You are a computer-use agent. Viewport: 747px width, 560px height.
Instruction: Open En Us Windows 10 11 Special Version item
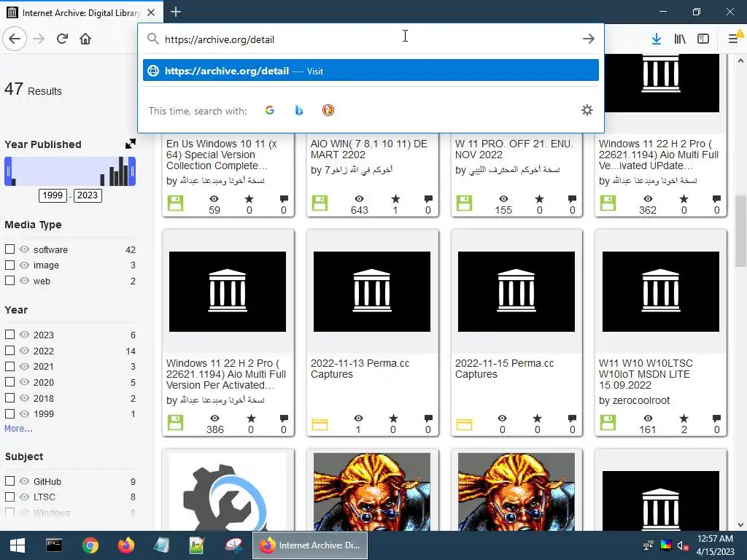pyautogui.click(x=222, y=155)
